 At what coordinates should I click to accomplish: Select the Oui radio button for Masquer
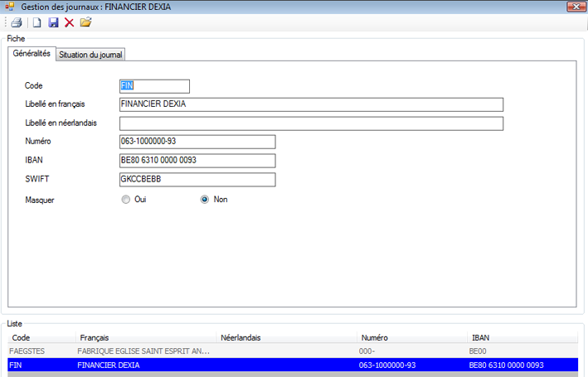tap(125, 200)
